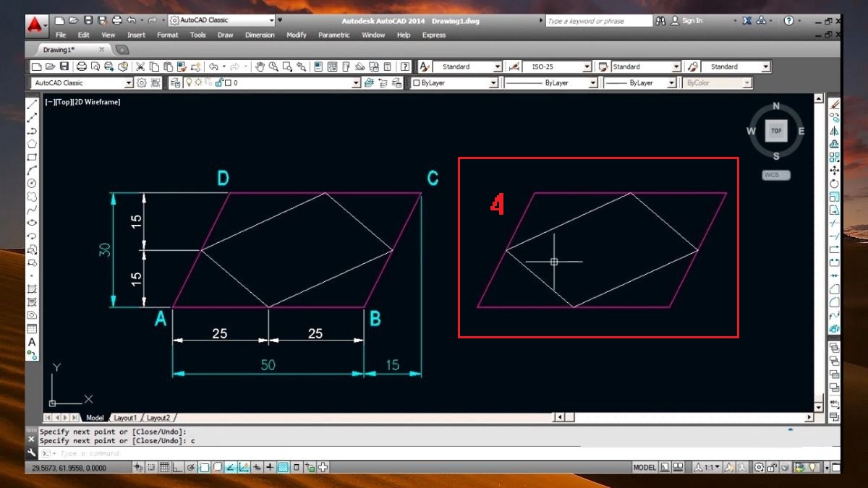This screenshot has height=488, width=868.
Task: Open the Draw menu
Action: click(226, 35)
